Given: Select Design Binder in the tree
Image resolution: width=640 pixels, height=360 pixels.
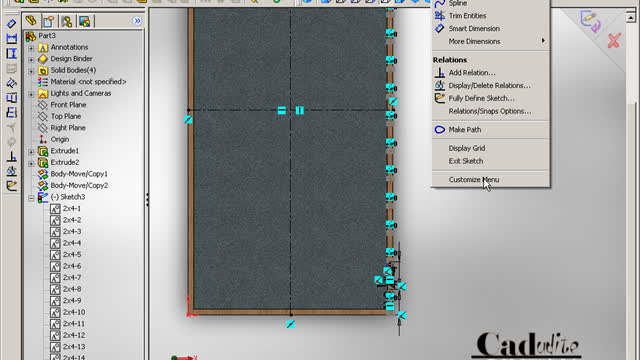Looking at the screenshot, I should (71, 59).
